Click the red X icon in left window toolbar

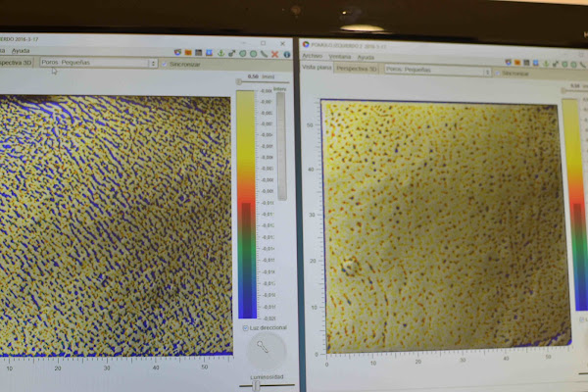click(274, 55)
